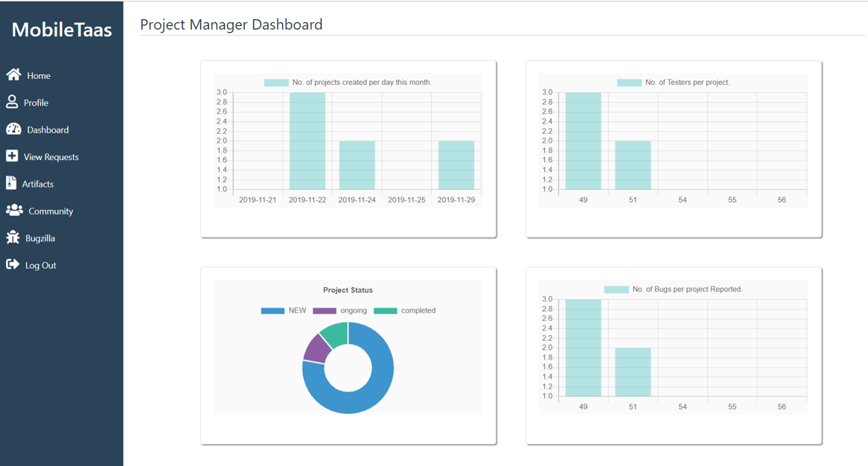Click the 2019-11-22 bar in projects chart

307,141
